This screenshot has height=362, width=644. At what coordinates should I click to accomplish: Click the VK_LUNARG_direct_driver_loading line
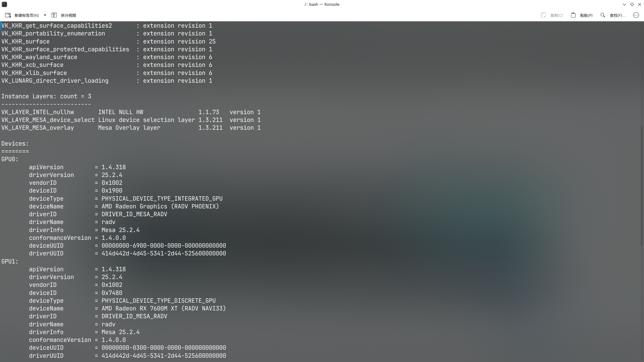[107, 81]
